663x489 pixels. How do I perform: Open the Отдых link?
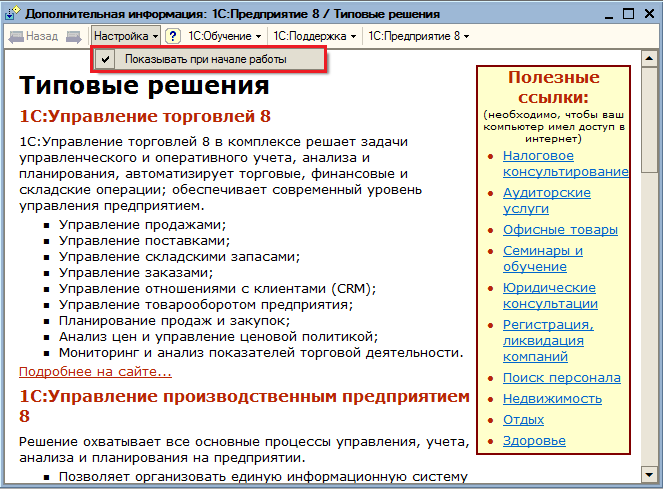pyautogui.click(x=523, y=420)
